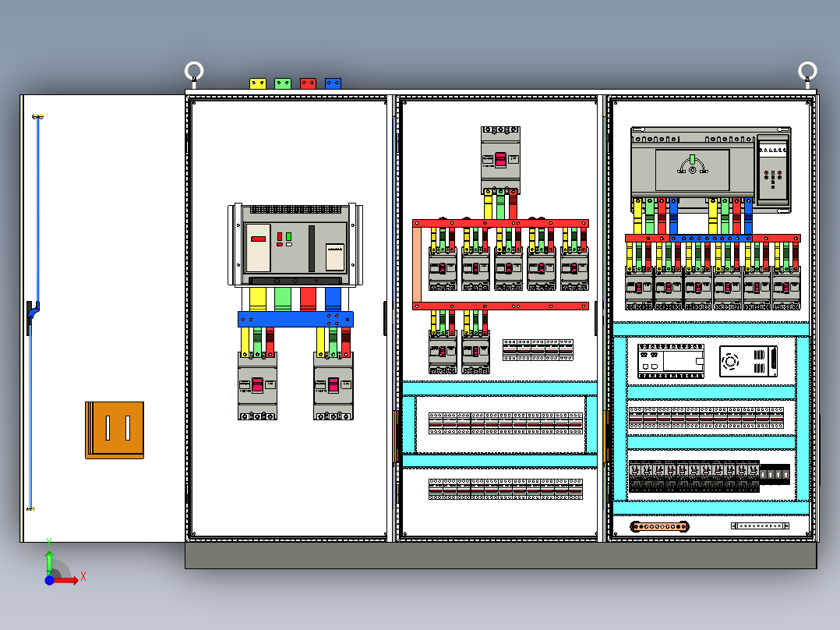Screen dimensions: 840x630
Task: Select the right lifting eye bolt on cabinet top
Action: pos(807,73)
